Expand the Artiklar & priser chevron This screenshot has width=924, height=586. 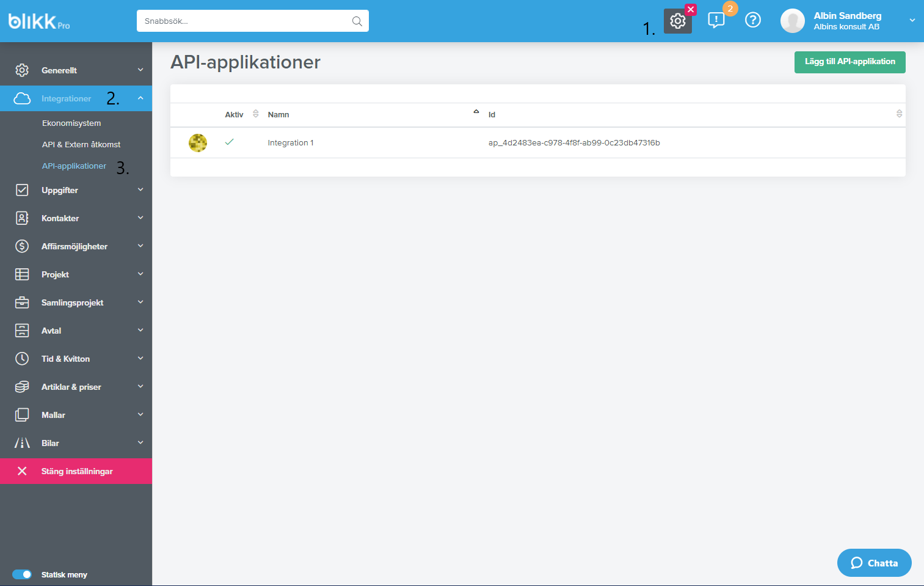(x=140, y=386)
